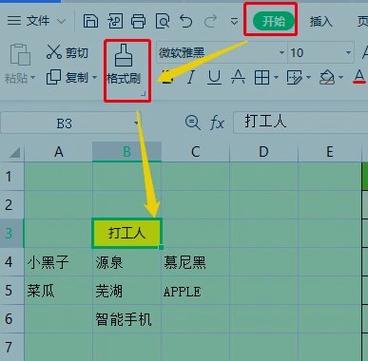368x361 pixels.
Task: Select row 3 header
Action: click(x=12, y=233)
